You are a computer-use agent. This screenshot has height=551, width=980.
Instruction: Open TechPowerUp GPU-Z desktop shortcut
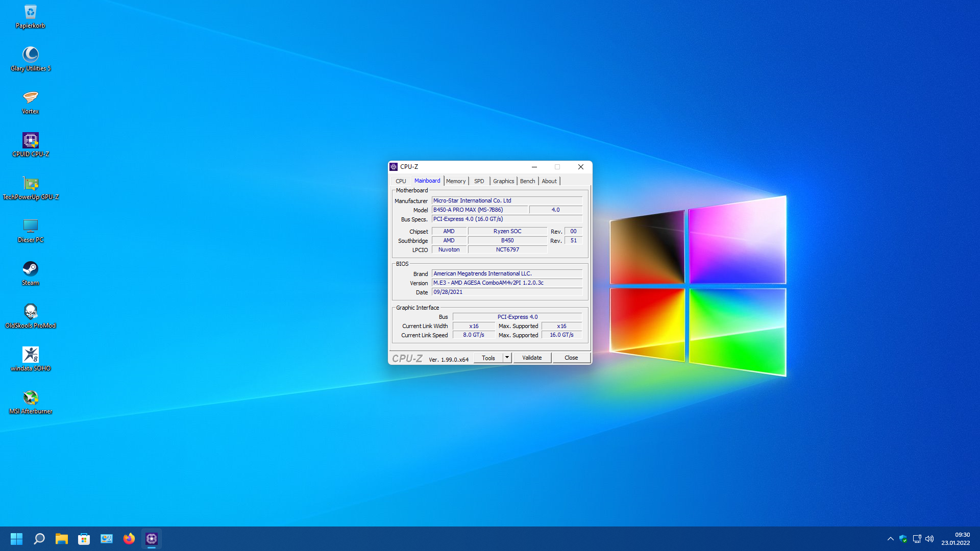[31, 184]
